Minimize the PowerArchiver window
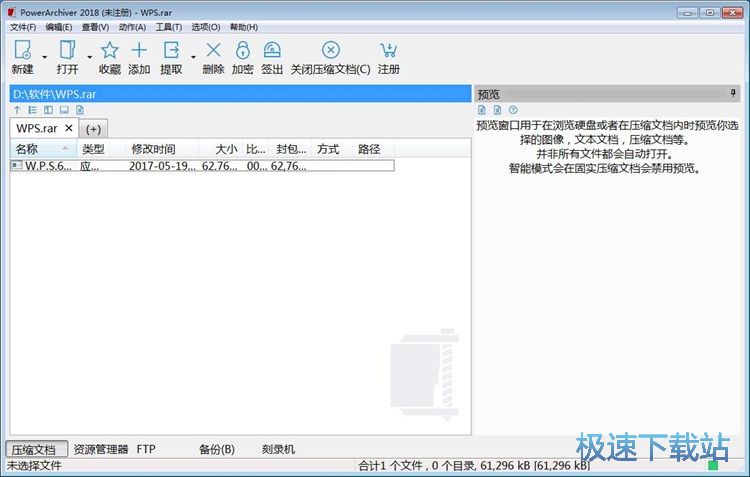The image size is (750, 477). coord(688,13)
